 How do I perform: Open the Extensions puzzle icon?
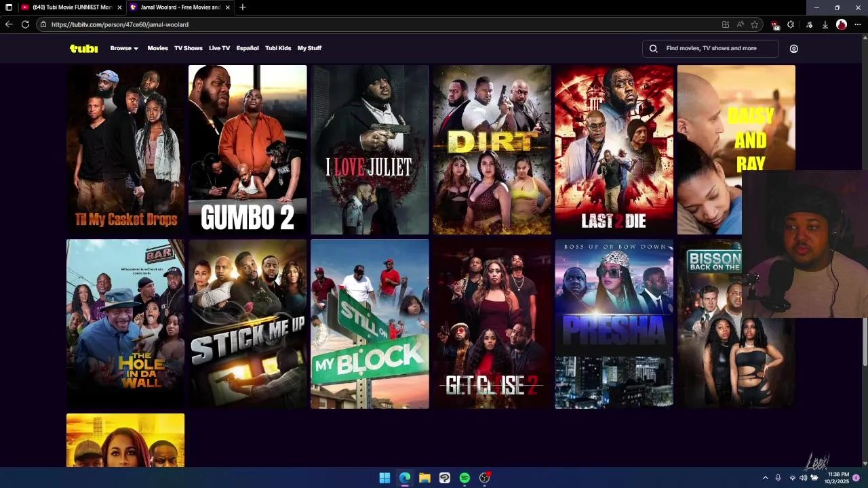791,24
